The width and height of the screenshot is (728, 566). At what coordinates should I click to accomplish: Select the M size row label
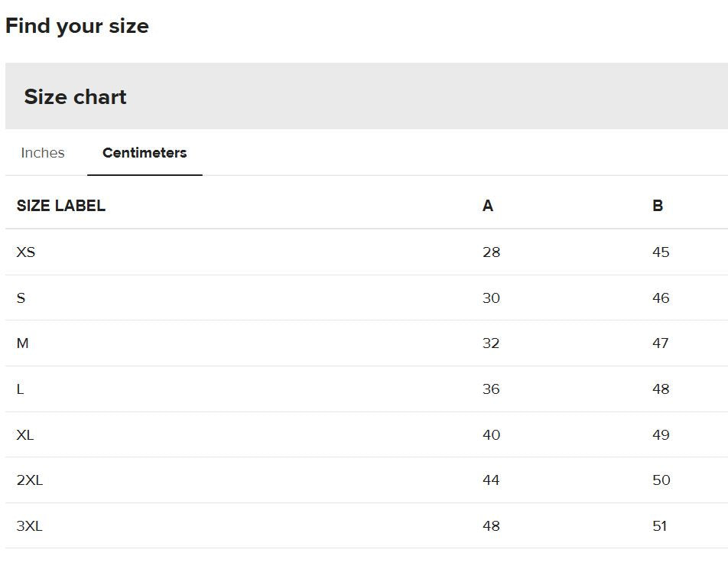(22, 343)
